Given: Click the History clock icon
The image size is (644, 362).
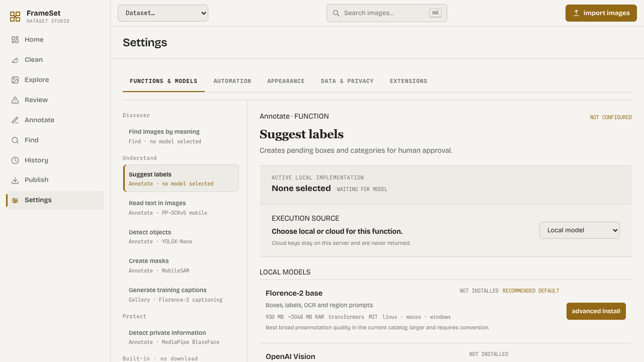Looking at the screenshot, I should click(x=15, y=160).
